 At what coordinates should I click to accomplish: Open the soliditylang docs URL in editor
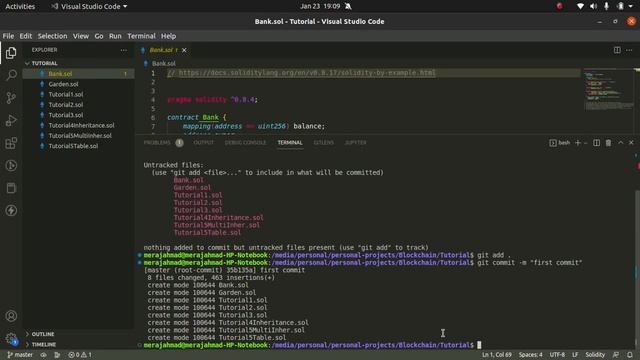tap(307, 73)
